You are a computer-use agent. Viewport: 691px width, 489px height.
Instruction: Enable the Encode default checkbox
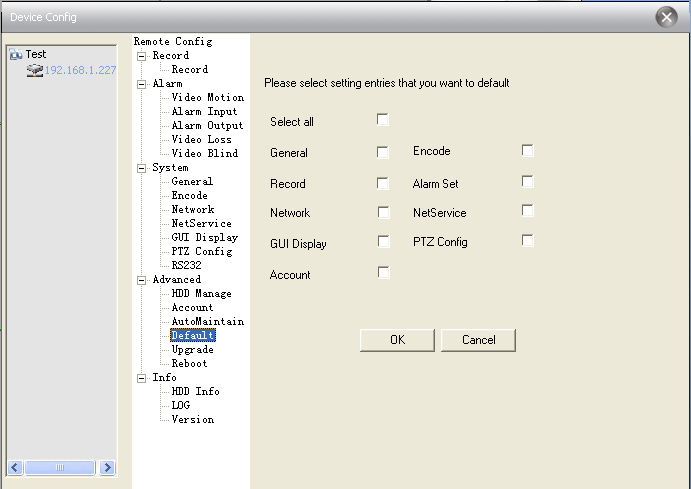pos(528,150)
